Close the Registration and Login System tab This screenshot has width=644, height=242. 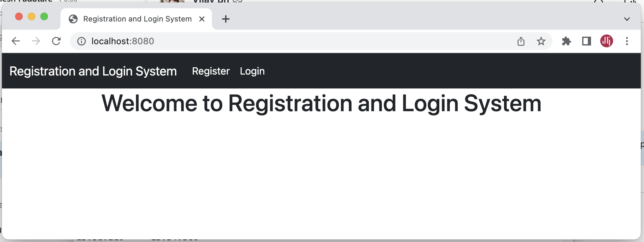pos(202,19)
